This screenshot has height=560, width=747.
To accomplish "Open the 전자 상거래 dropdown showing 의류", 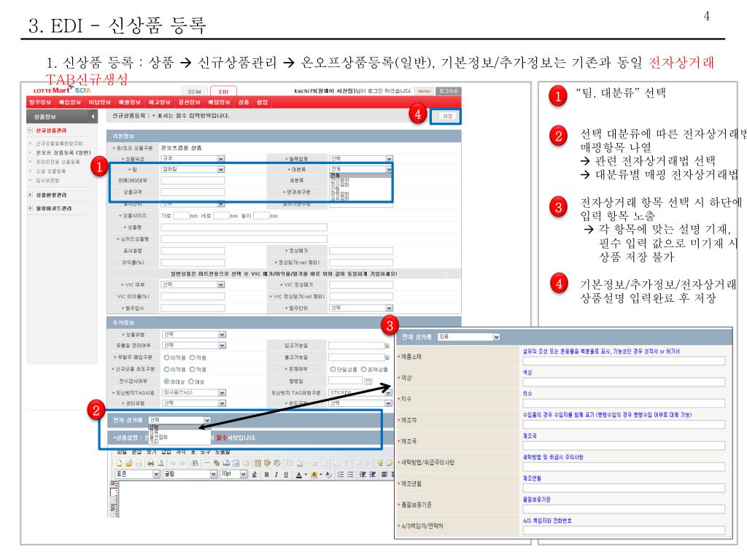I will (x=468, y=337).
